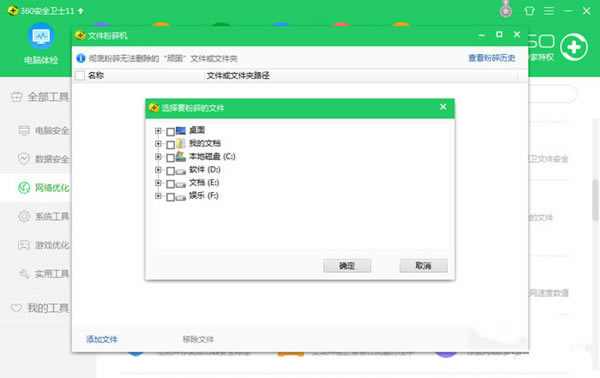This screenshot has width=600, height=378.
Task: Maximize the 文件粉碎机 window
Action: tap(499, 34)
